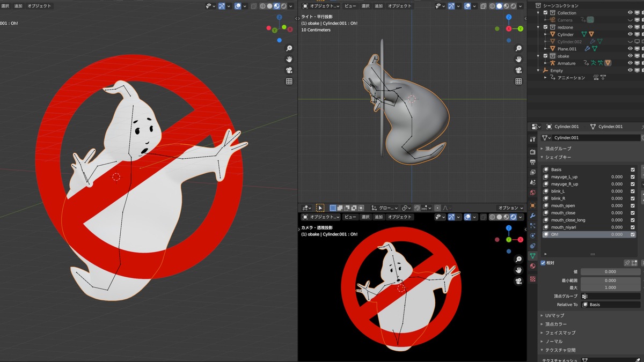Open the Material properties tab
Screen dimensions: 644x362
[x=532, y=266]
